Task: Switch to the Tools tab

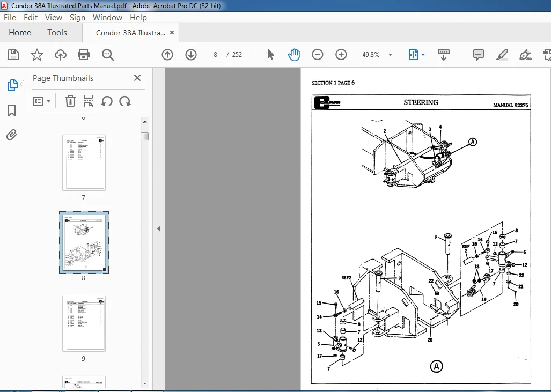Action: pyautogui.click(x=57, y=33)
